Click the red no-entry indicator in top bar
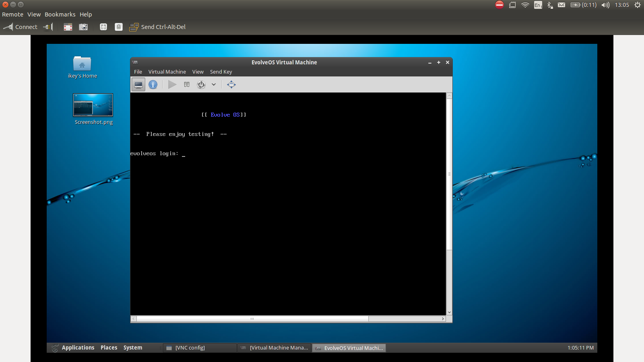644x362 pixels. 500,5
